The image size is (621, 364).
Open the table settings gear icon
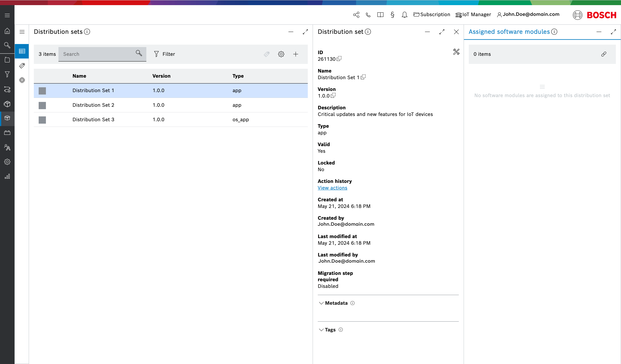click(x=281, y=54)
